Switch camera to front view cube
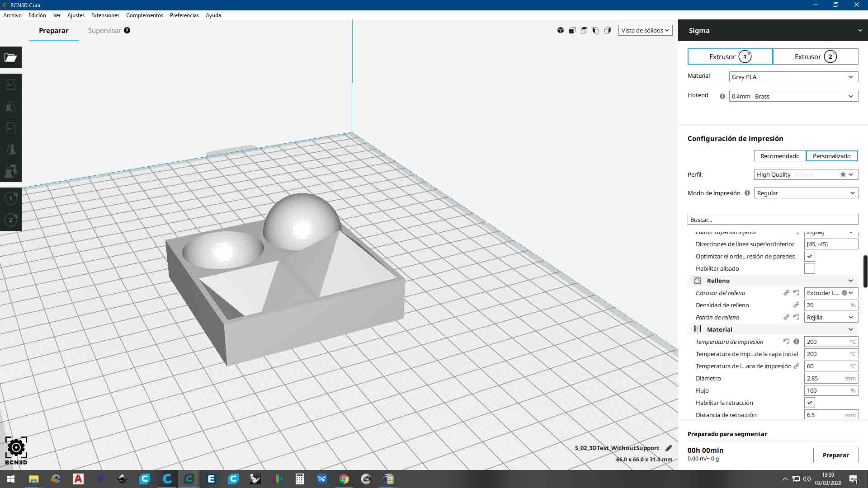The width and height of the screenshot is (868, 488). [x=572, y=30]
